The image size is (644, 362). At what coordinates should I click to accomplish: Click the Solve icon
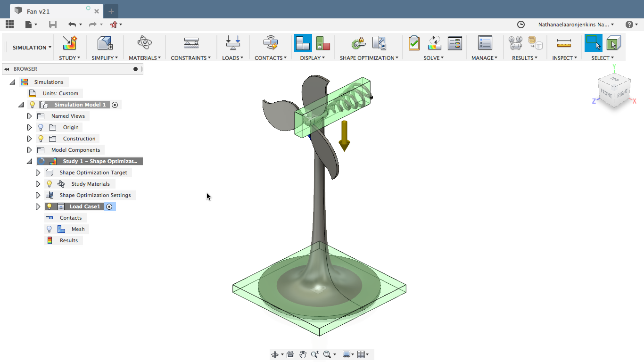pyautogui.click(x=434, y=43)
